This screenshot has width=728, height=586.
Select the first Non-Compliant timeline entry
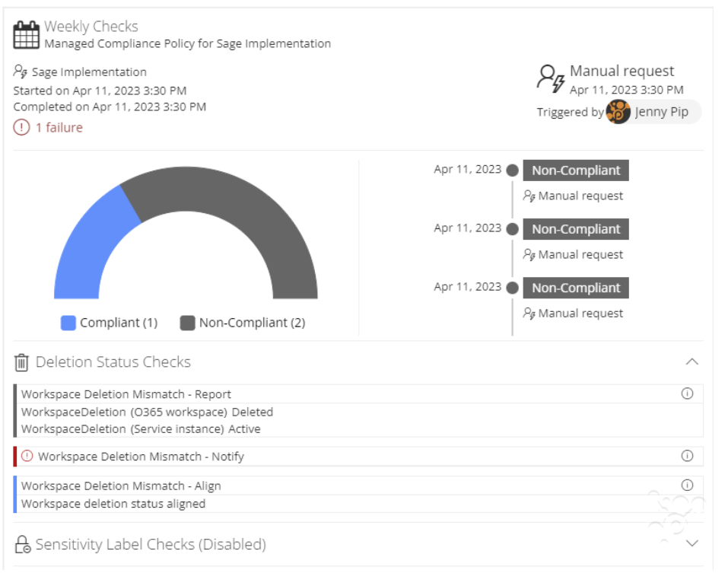point(576,170)
